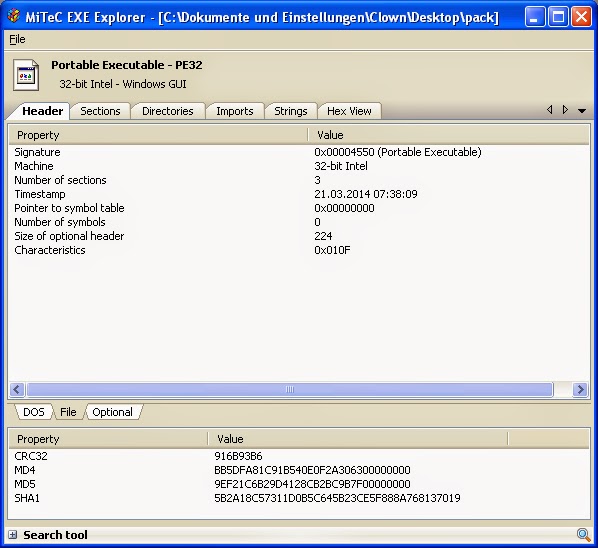Click the Property column header in upper list
The image size is (598, 548).
tap(158, 135)
